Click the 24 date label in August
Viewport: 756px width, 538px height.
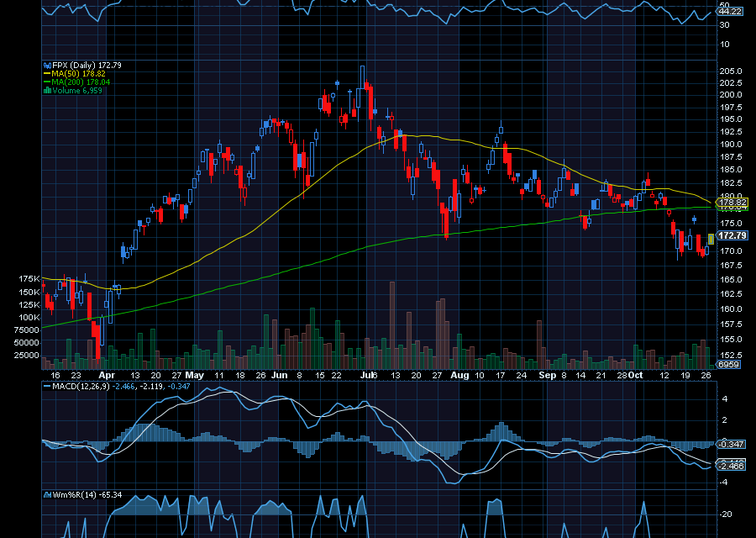point(521,376)
